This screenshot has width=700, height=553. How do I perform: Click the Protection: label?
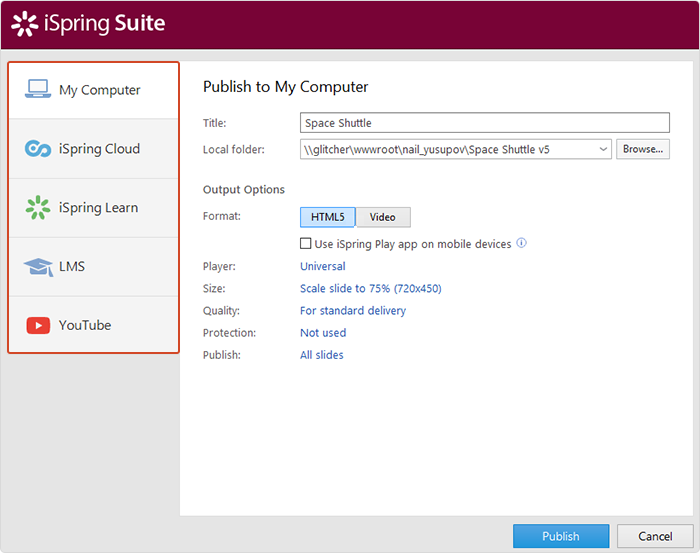coord(229,333)
